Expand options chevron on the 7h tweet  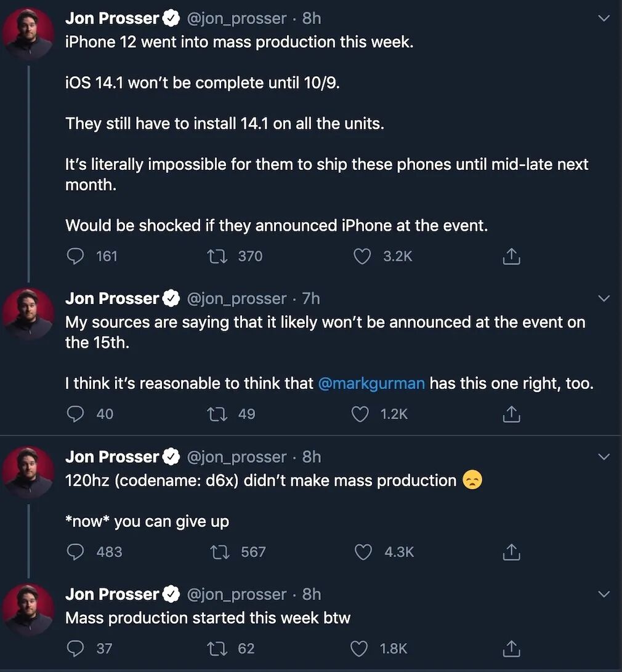604,298
